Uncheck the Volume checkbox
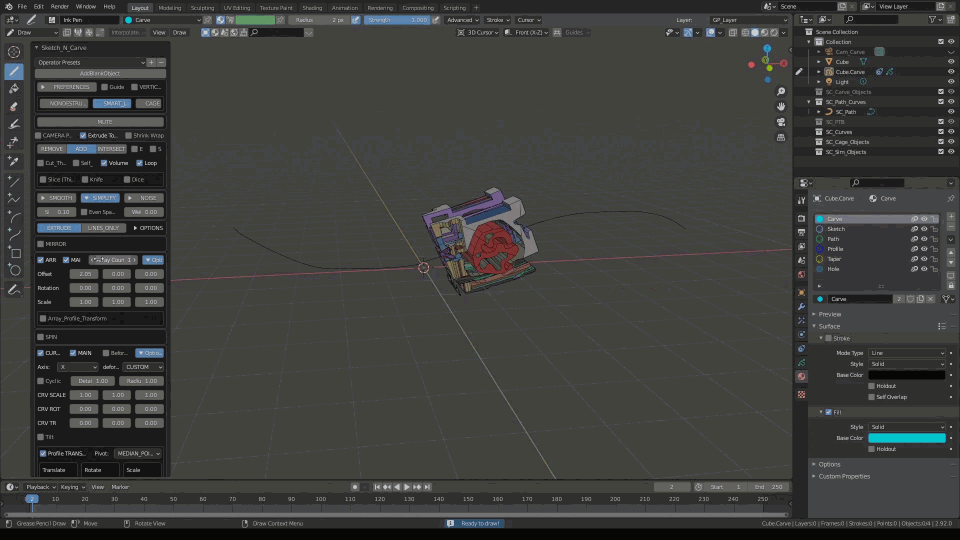This screenshot has height=540, width=960. click(104, 162)
